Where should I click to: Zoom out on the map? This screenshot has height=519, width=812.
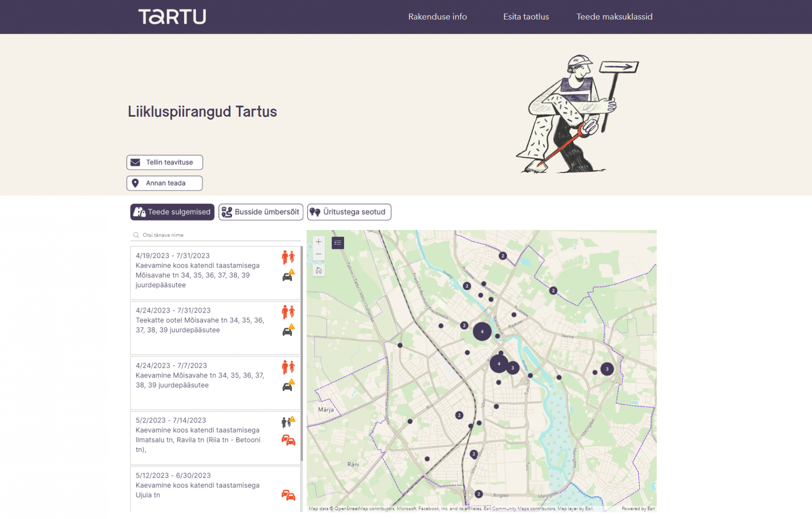[x=318, y=254]
